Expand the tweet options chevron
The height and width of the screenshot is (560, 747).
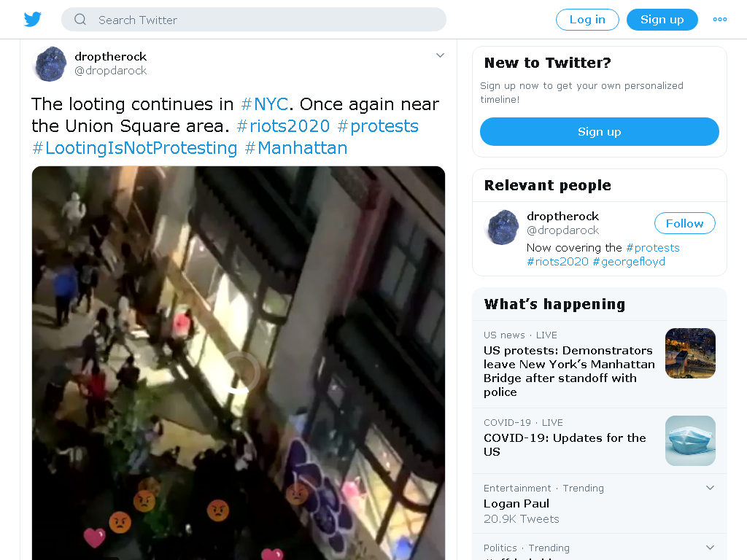440,55
